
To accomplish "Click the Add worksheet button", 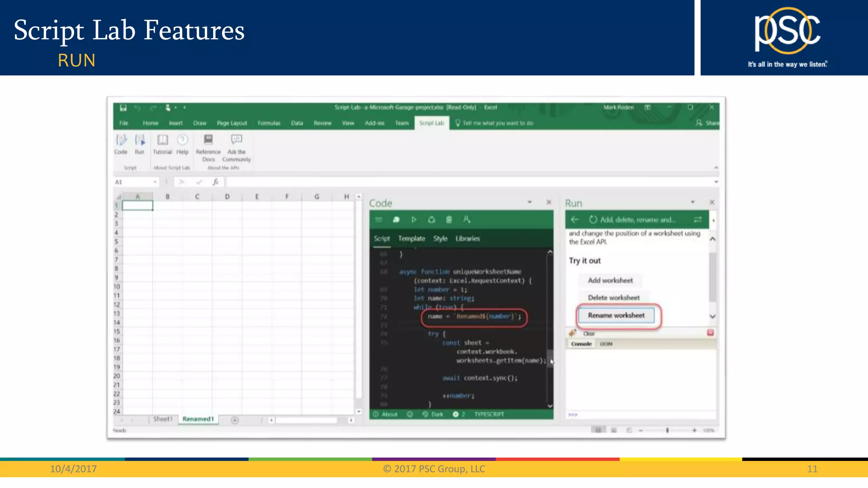I will coord(610,280).
